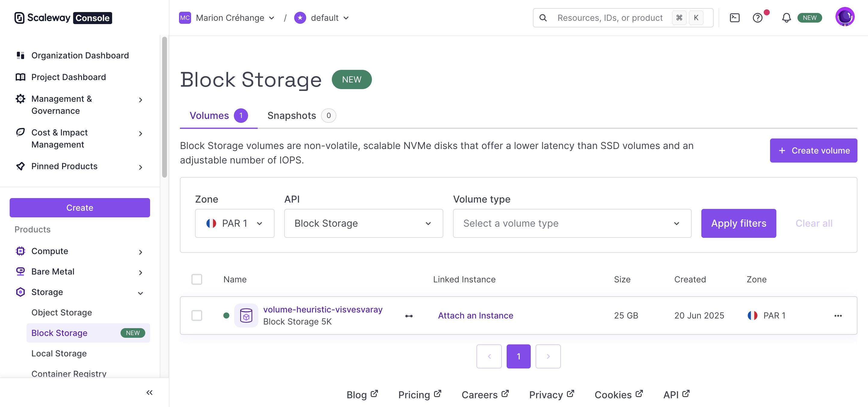868x407 pixels.
Task: Click the volume storage icon in row
Action: pyautogui.click(x=246, y=315)
